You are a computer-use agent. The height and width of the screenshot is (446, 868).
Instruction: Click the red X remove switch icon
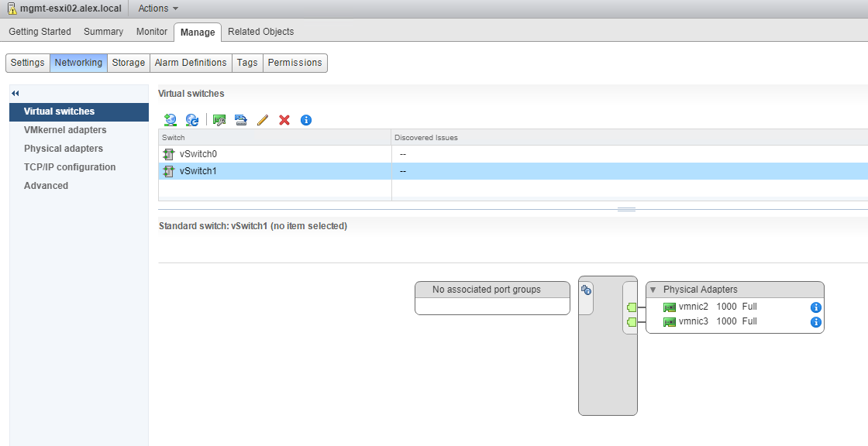[284, 120]
